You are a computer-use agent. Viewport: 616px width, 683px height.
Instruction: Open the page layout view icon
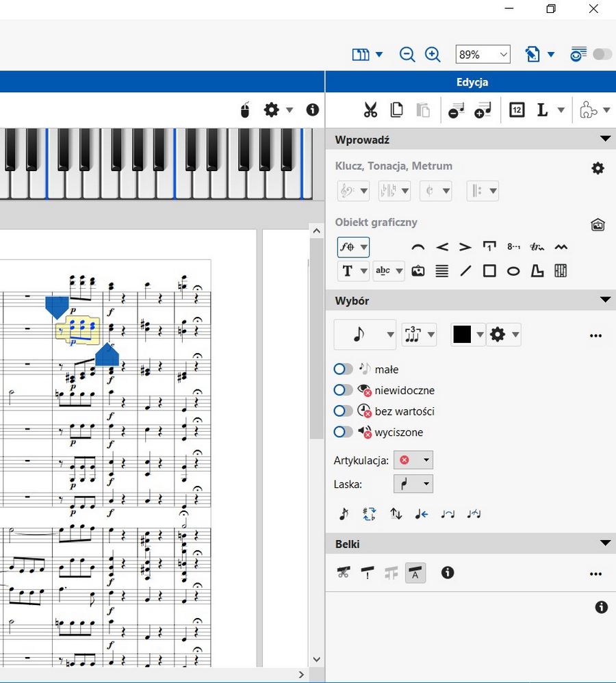pos(360,55)
